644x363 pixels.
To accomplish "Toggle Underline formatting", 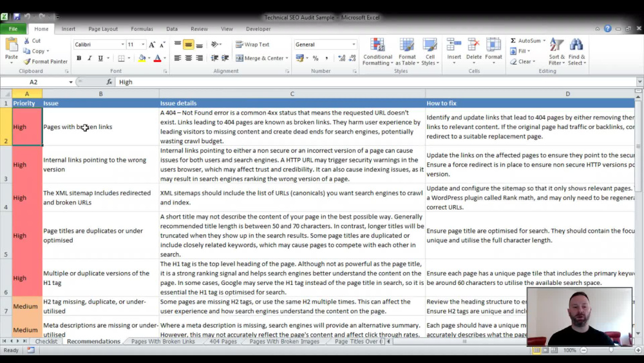I will coord(100,59).
